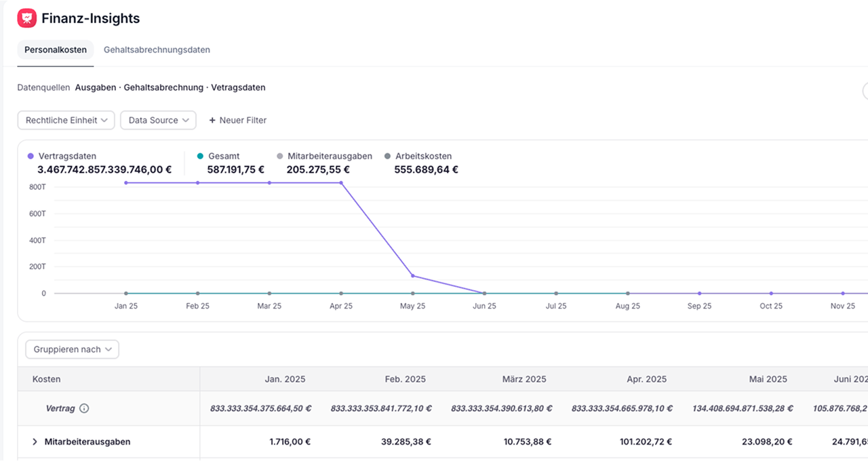Select the Personalkosten tab

[x=56, y=50]
